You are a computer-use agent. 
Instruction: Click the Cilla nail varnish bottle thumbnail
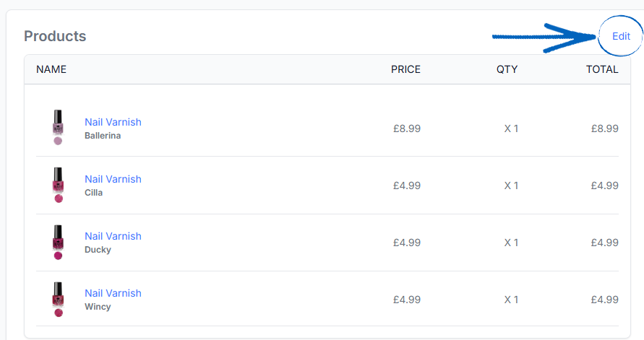pyautogui.click(x=58, y=185)
